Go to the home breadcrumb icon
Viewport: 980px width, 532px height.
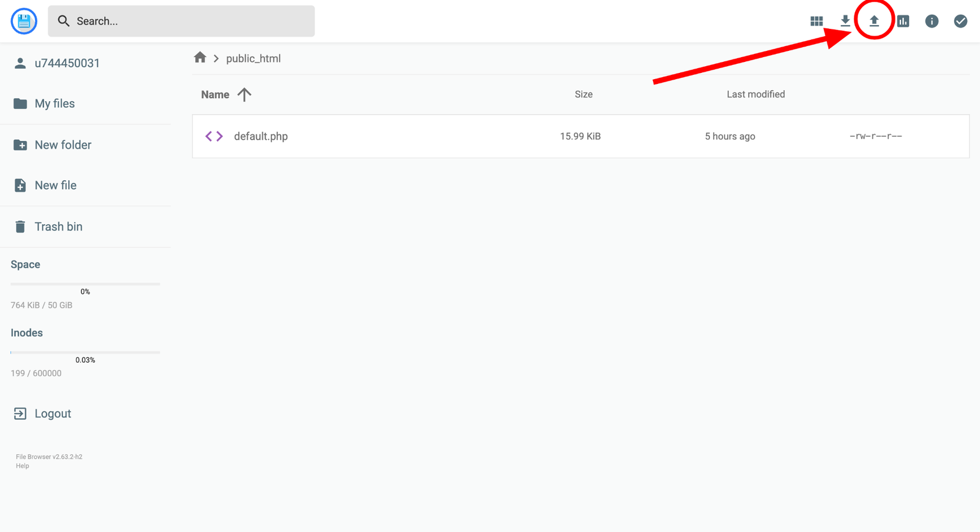coord(200,58)
